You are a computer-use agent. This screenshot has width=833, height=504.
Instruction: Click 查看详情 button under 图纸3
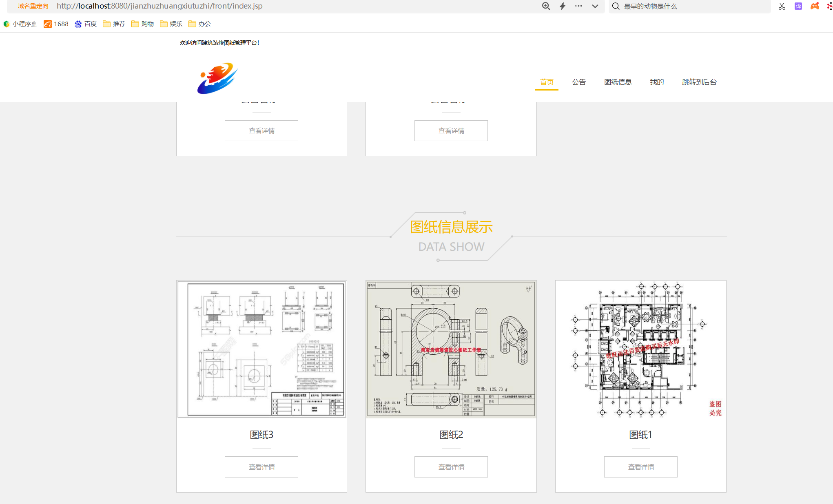click(261, 467)
